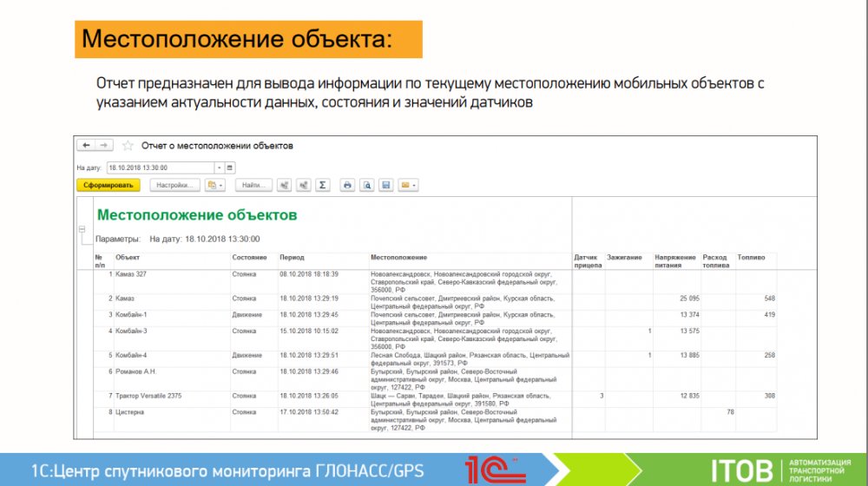The height and width of the screenshot is (486, 868).
Task: Collapse the report parameters group box
Action: pyautogui.click(x=82, y=230)
